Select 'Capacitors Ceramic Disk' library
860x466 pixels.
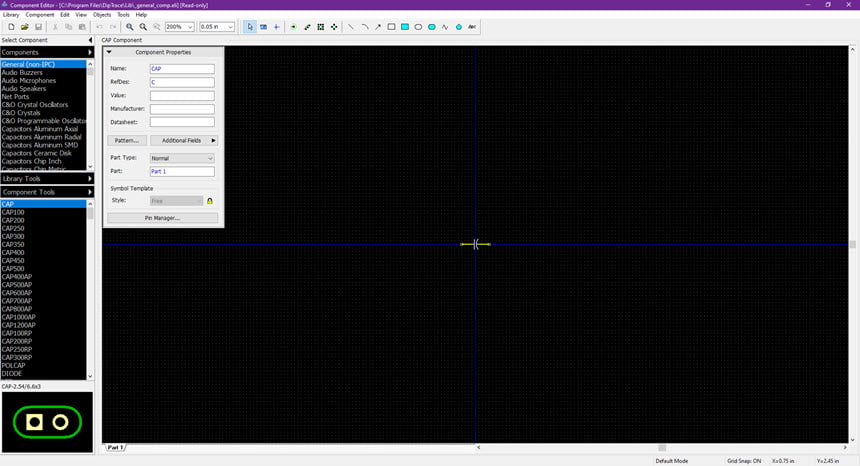pos(43,154)
